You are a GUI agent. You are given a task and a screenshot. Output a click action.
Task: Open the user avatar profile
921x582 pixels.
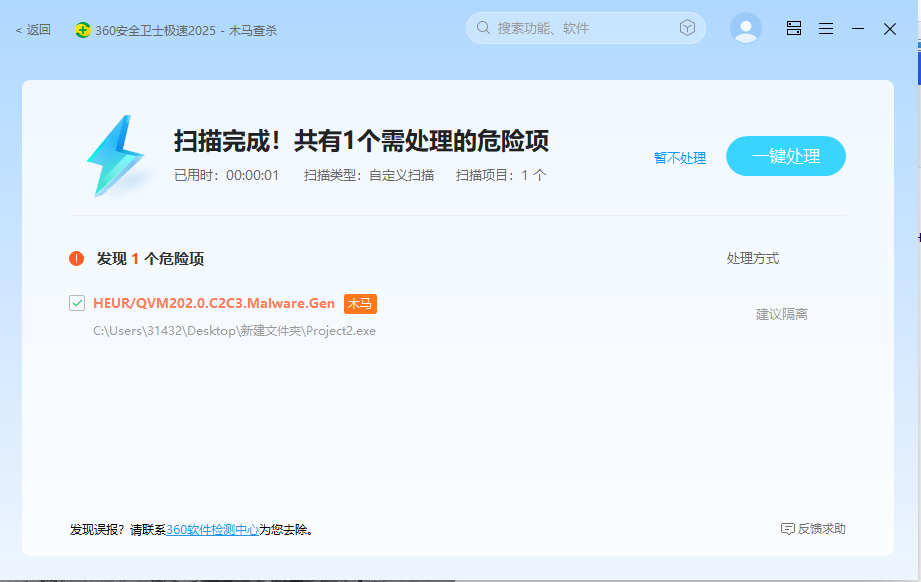click(746, 28)
